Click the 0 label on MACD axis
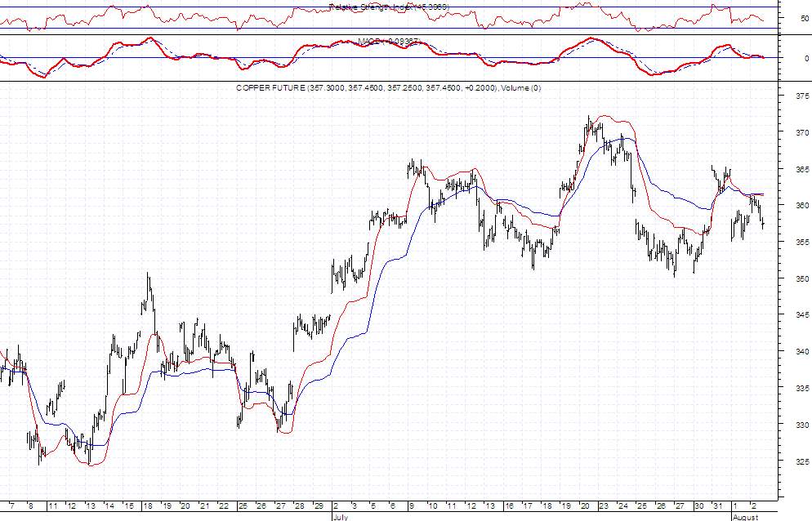The width and height of the screenshot is (812, 521). 807,59
